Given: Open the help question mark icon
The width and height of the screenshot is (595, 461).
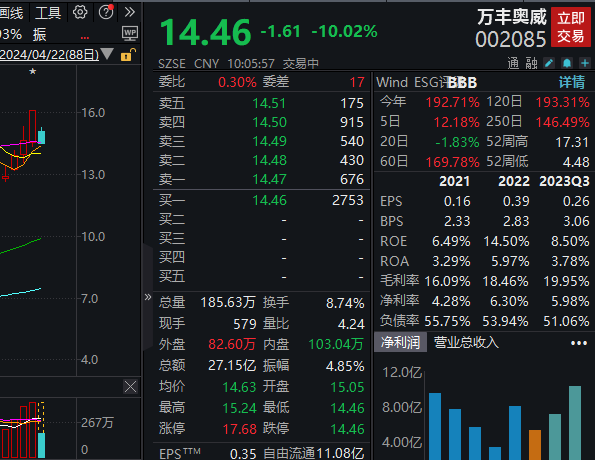Looking at the screenshot, I should point(106,12).
